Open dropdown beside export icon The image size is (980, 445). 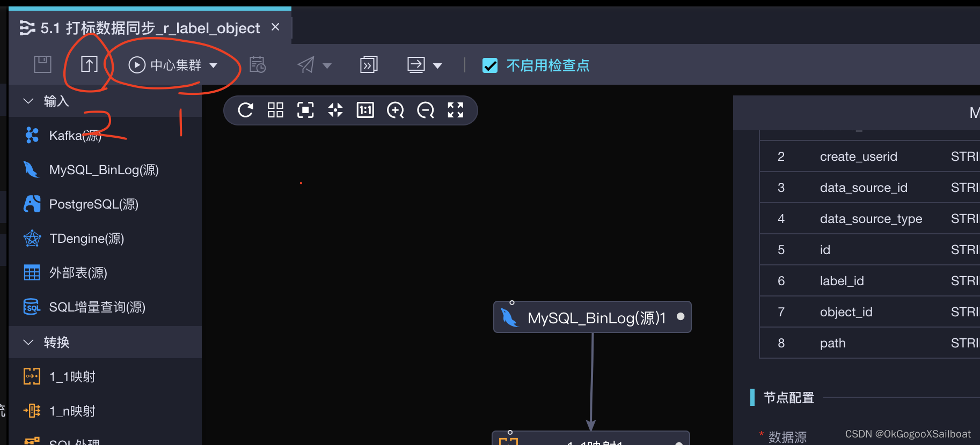[437, 66]
